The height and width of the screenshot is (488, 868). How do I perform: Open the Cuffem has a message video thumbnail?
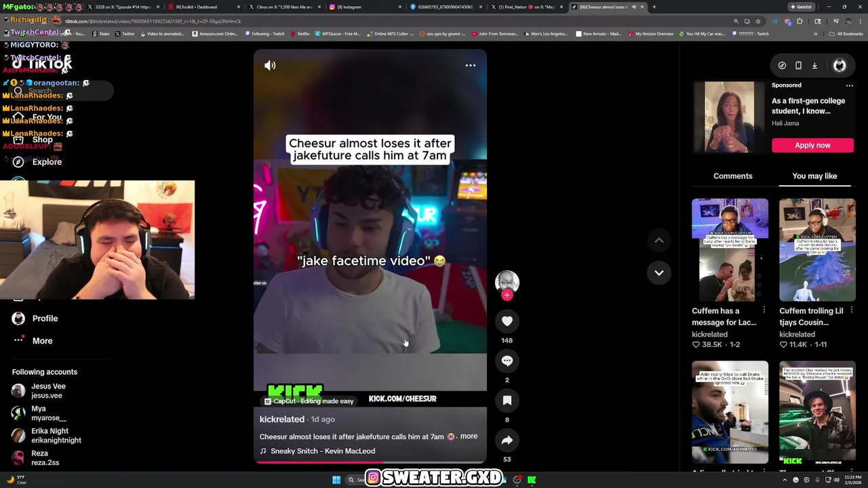pos(730,250)
